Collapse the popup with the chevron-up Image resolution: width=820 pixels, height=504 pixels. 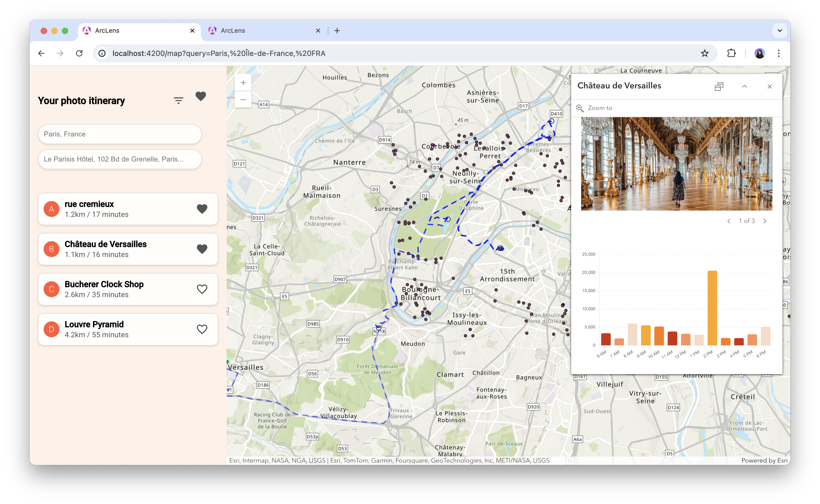tap(744, 86)
